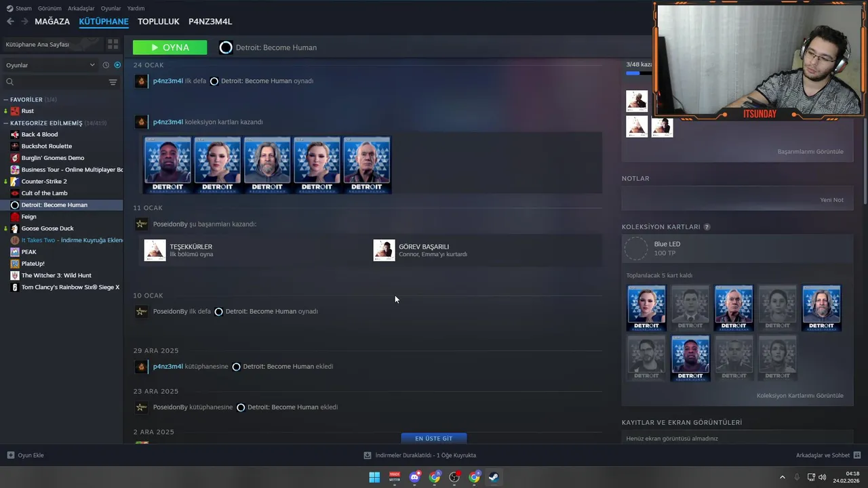Click achievement progress bar 3/48
The width and height of the screenshot is (868, 488).
(639, 73)
